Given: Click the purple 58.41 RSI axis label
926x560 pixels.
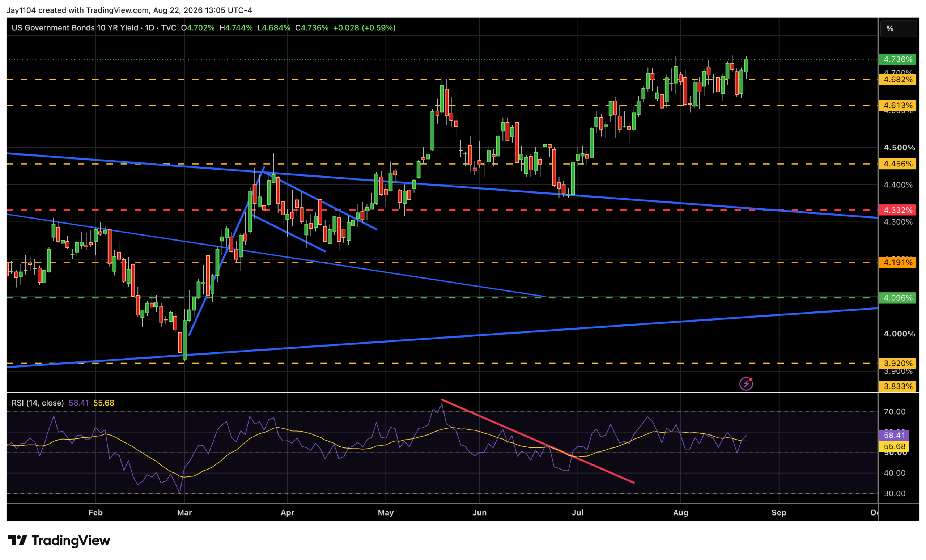Looking at the screenshot, I should tap(894, 435).
